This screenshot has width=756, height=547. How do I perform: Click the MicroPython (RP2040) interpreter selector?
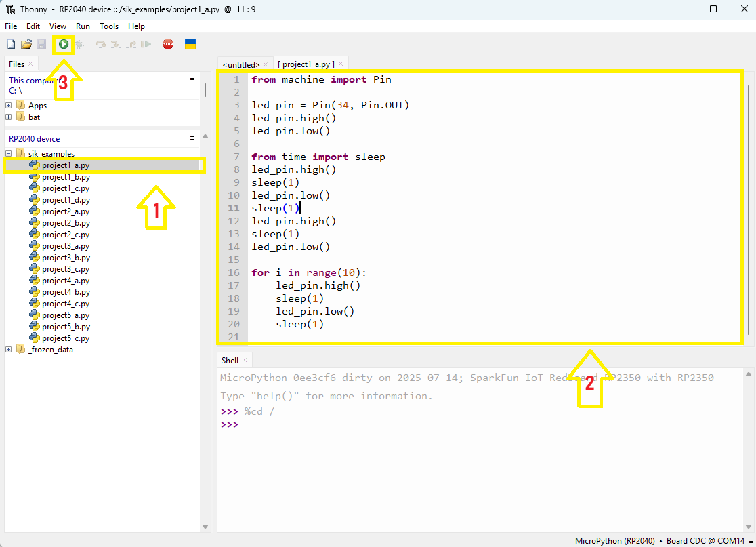point(614,540)
